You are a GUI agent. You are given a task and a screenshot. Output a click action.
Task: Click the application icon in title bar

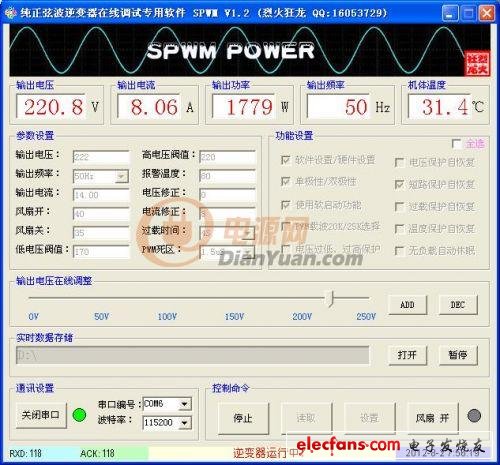coord(10,13)
